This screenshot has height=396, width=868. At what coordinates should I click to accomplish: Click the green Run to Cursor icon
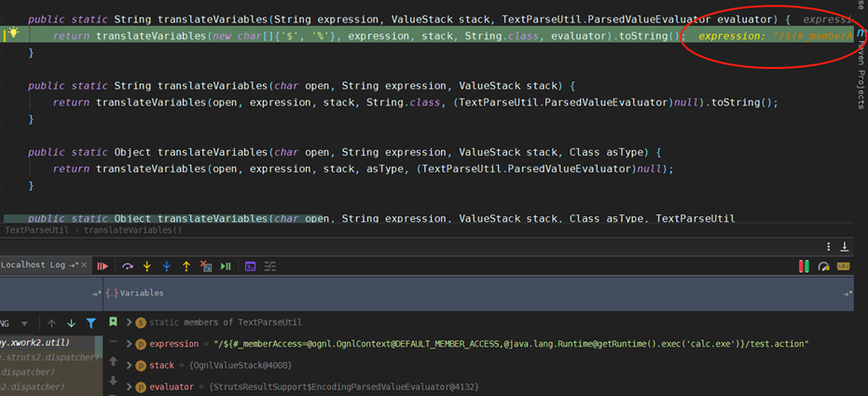[226, 266]
